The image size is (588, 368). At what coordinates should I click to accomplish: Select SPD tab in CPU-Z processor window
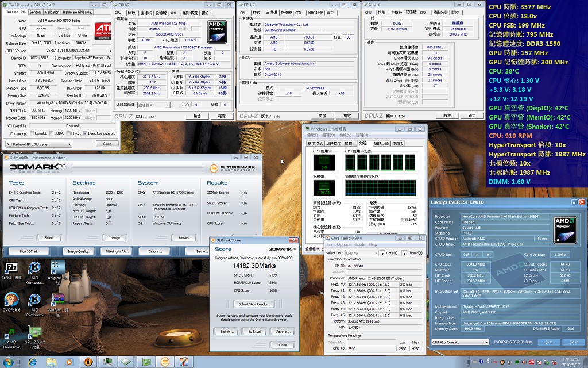coord(173,13)
